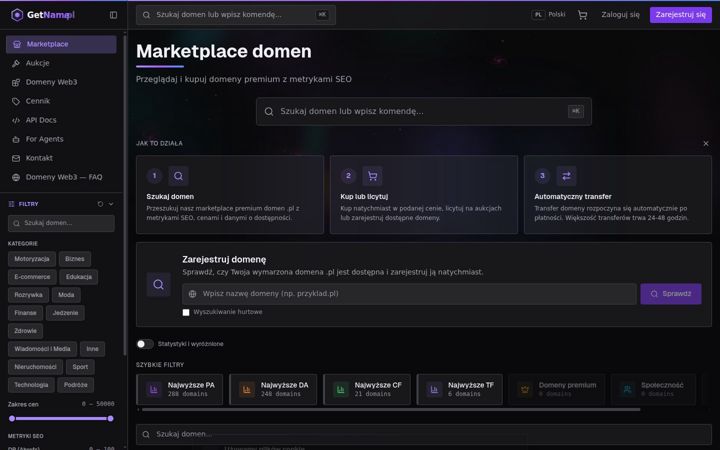This screenshot has width=720, height=450.
Task: Go to Aukcje in the sidebar
Action: pyautogui.click(x=61, y=63)
